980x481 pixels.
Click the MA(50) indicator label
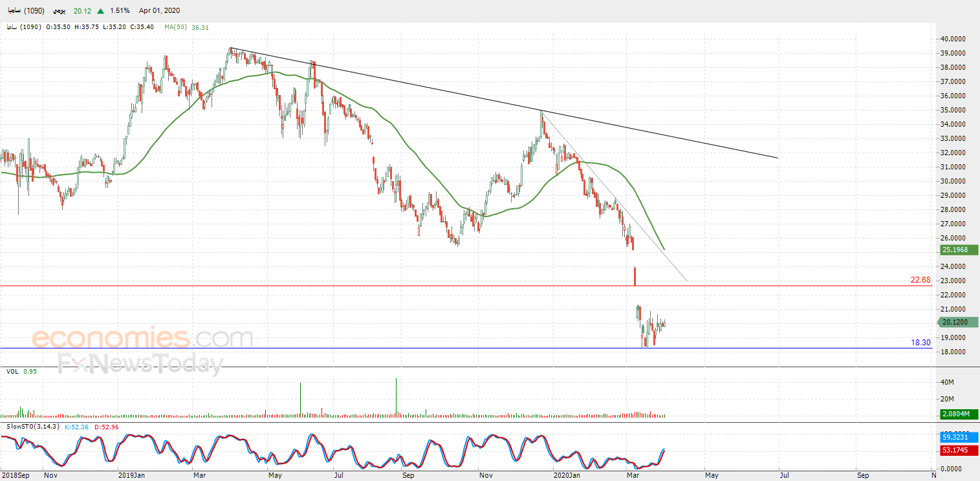(176, 27)
